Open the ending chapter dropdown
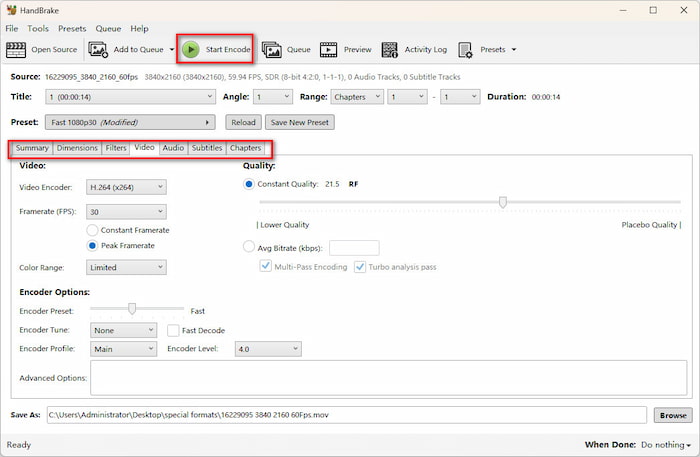 click(x=460, y=97)
